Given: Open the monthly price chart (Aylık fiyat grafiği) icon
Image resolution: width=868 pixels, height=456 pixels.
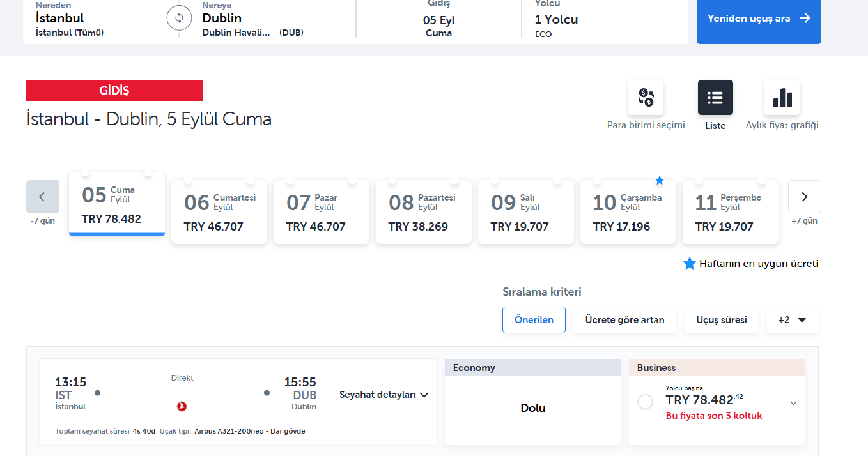Looking at the screenshot, I should click(x=782, y=98).
